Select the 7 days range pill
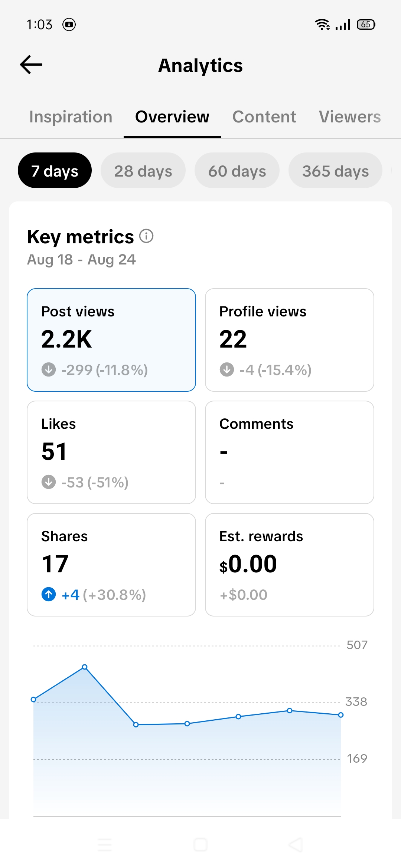 click(55, 170)
